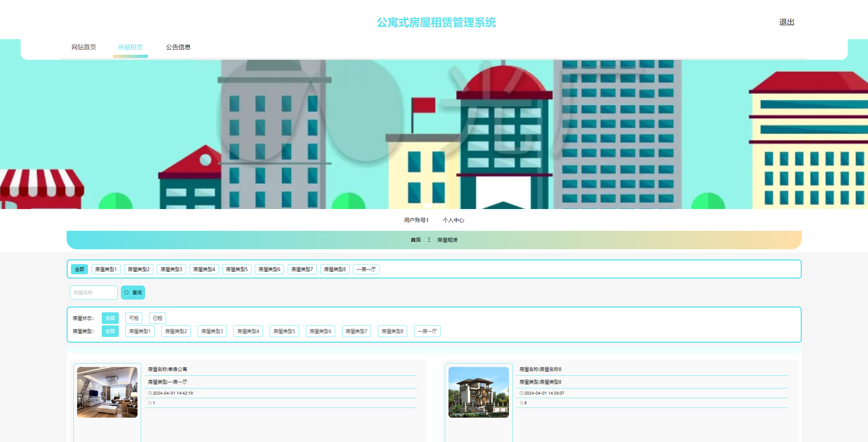Select 已租 housing status filter
This screenshot has height=442, width=868.
(157, 318)
